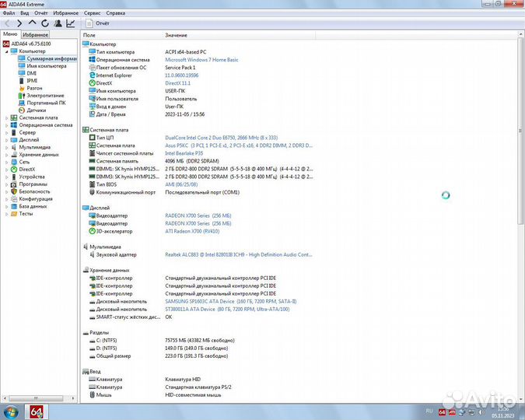Open the DirectX 11.1 link
525x420 pixels.
(x=177, y=83)
